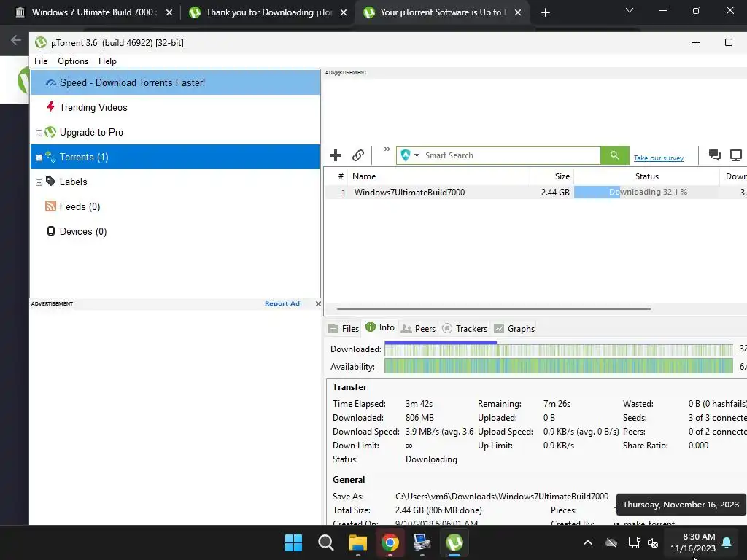Close the left panel advertisement
747x560 pixels.
click(x=318, y=303)
